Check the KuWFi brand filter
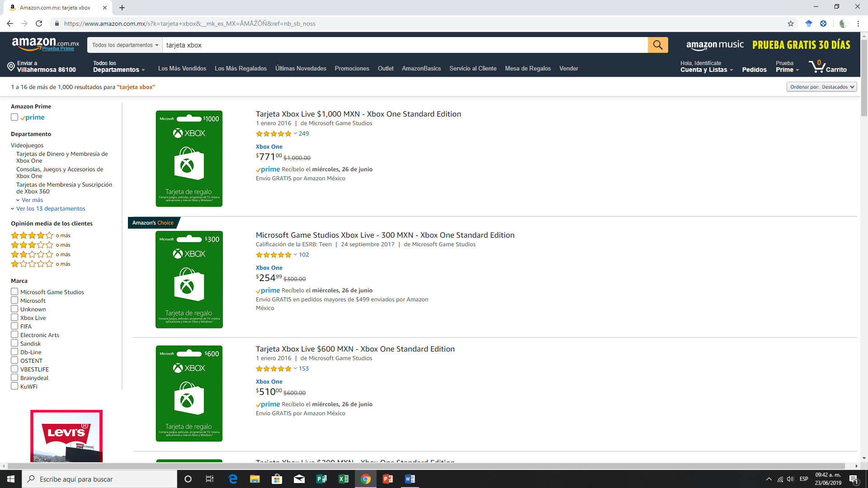 (x=14, y=386)
